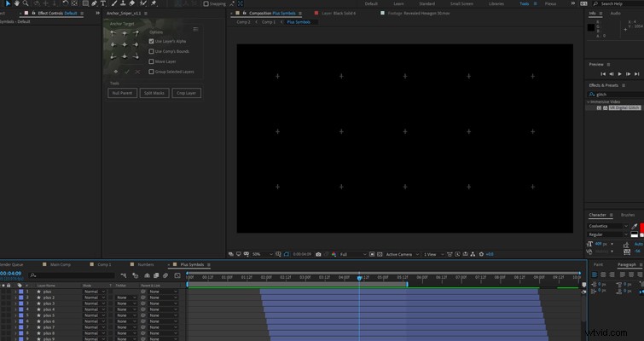
Task: Click the left align paragraph icon
Action: tap(595, 275)
